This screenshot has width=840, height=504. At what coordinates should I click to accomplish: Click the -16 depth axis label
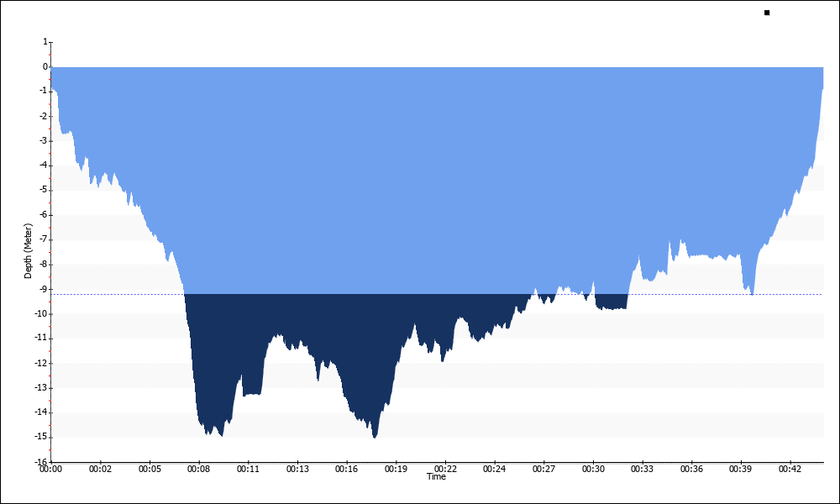click(x=42, y=462)
